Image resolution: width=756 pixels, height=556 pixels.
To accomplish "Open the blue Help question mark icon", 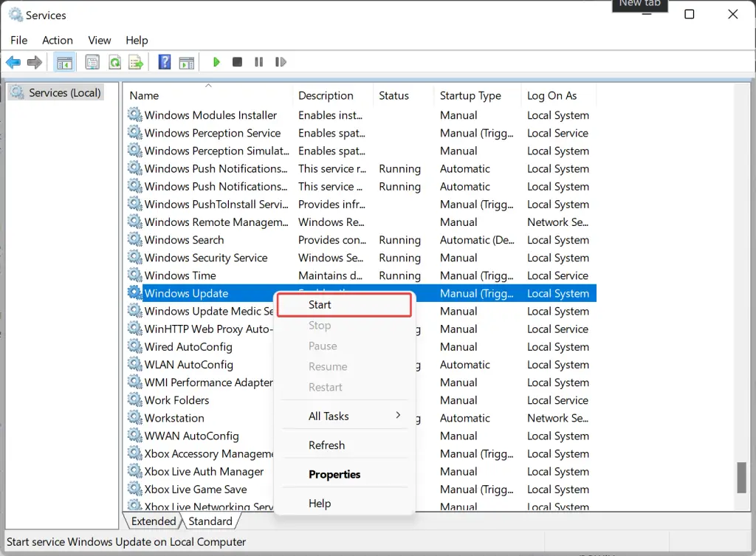I will point(165,62).
